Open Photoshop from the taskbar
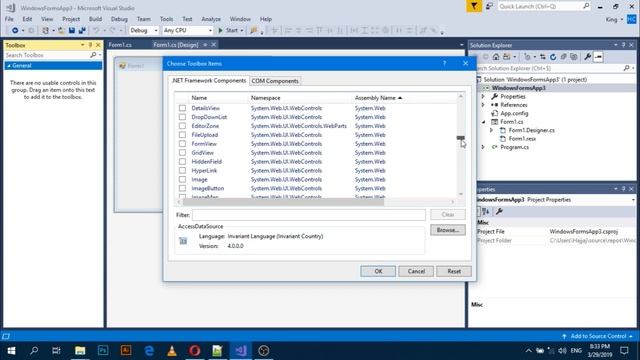 (x=103, y=350)
